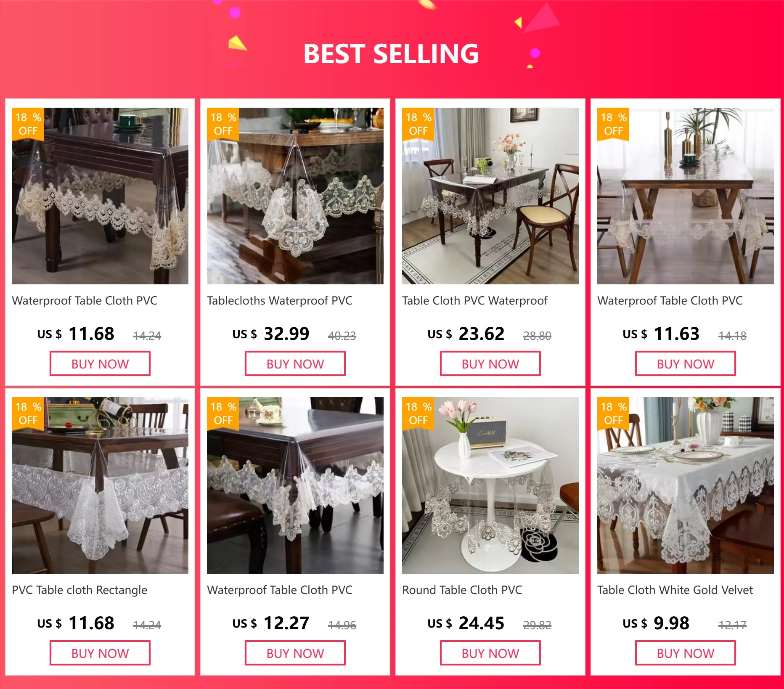
Task: Click BUY NOW for the $32.99 tablecloth
Action: pos(295,364)
